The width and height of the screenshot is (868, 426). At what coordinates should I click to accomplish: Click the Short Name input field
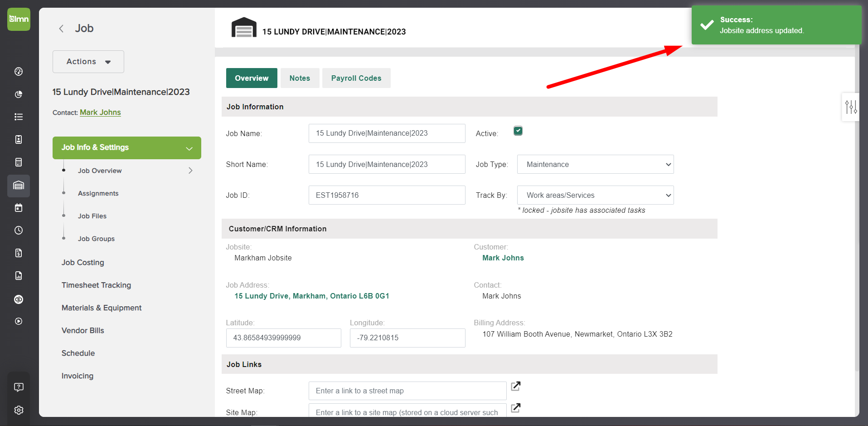pyautogui.click(x=387, y=164)
